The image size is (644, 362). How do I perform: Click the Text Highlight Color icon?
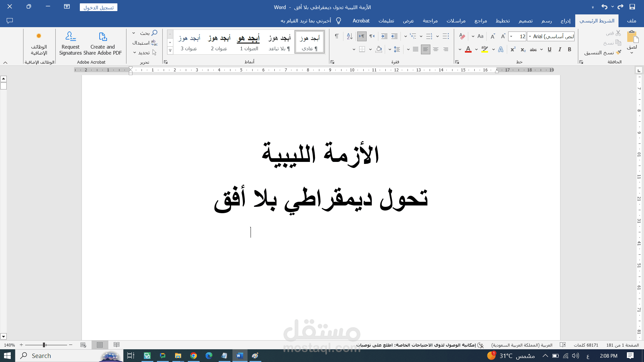point(485,49)
